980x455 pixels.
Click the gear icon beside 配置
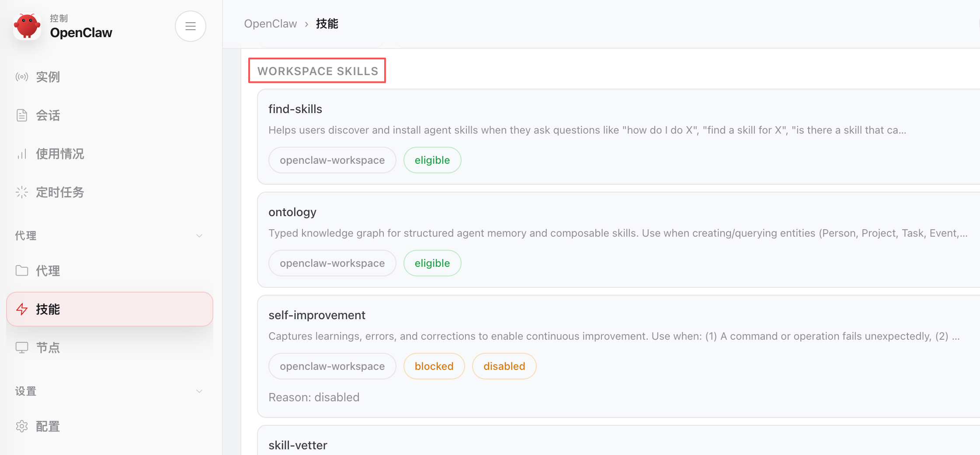[22, 426]
